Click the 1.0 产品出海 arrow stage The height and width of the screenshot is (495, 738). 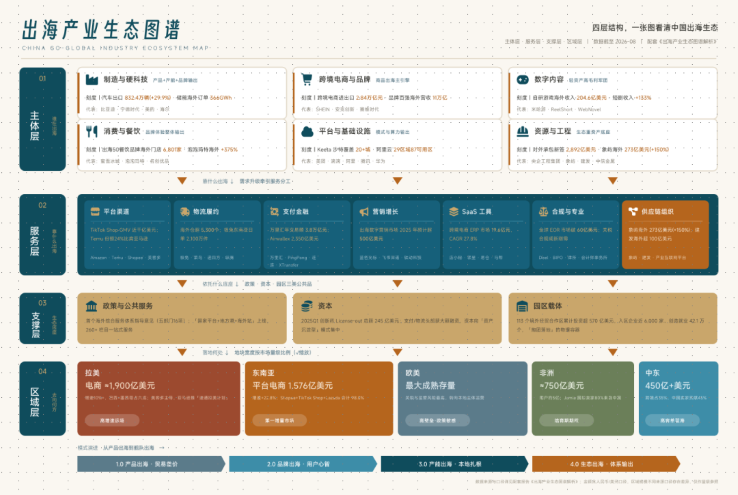coord(151,464)
